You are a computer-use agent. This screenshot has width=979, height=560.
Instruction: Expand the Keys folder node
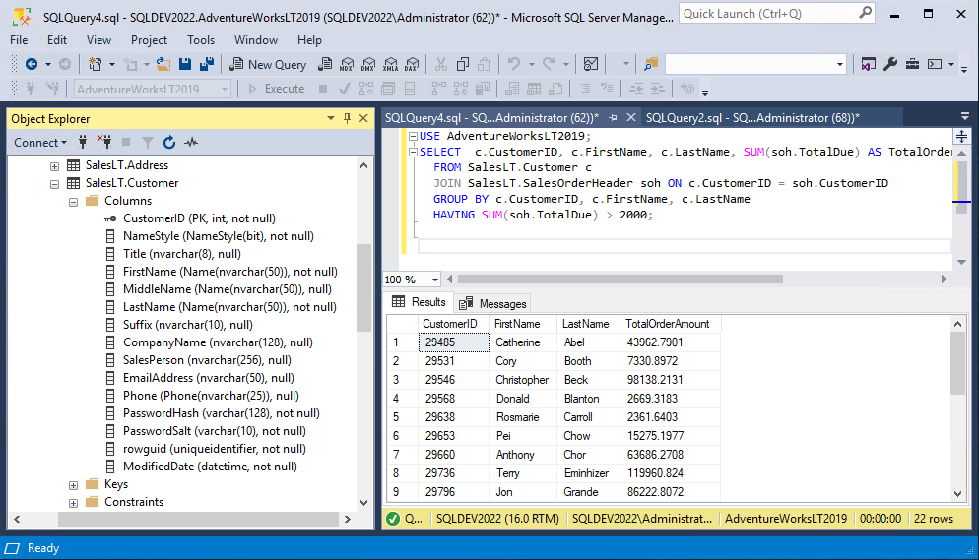coord(73,485)
